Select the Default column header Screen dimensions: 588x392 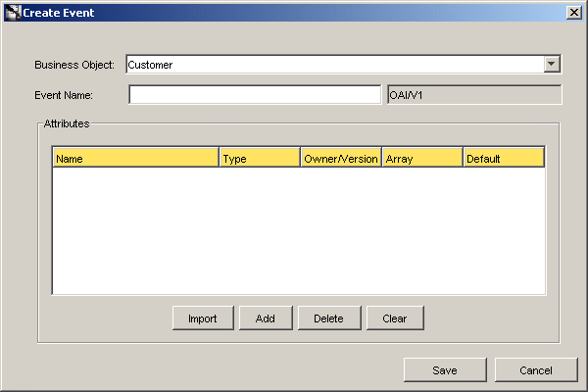pyautogui.click(x=504, y=157)
